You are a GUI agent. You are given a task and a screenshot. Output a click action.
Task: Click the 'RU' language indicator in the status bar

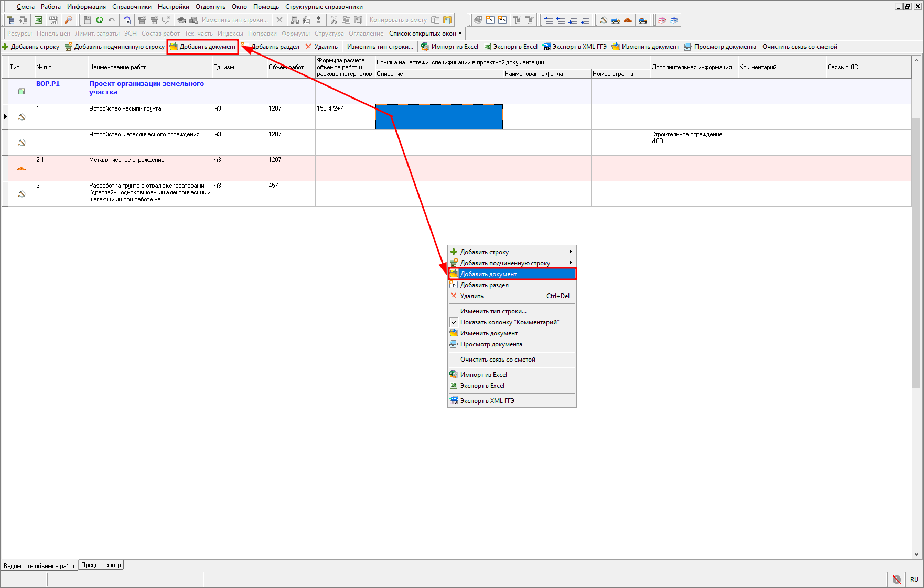914,579
